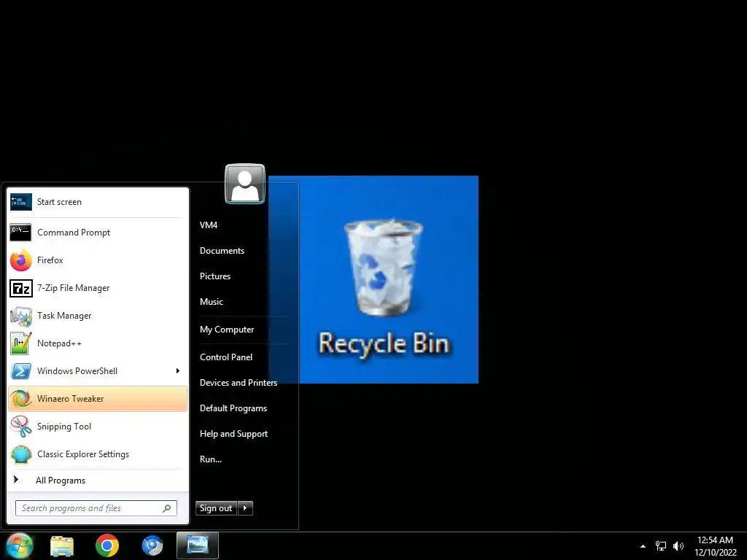Open Sign out options arrow
This screenshot has width=747, height=560.
pyautogui.click(x=245, y=508)
